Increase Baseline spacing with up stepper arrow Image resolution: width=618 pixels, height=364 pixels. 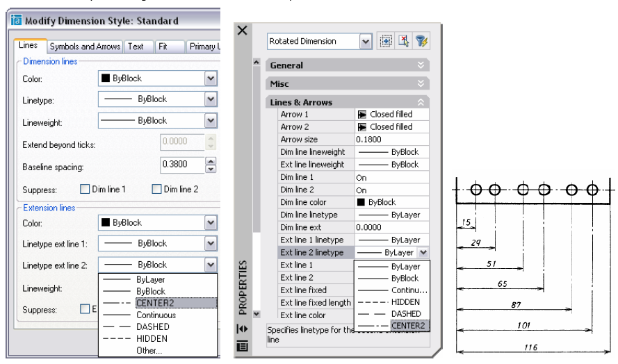[x=211, y=160]
